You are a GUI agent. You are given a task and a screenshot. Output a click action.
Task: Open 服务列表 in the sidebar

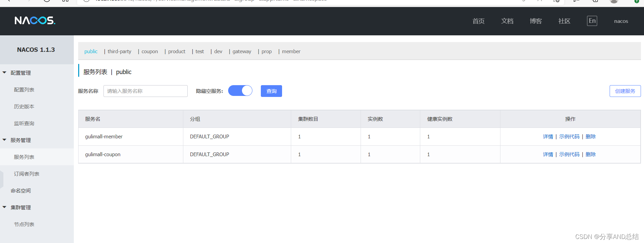(x=24, y=157)
